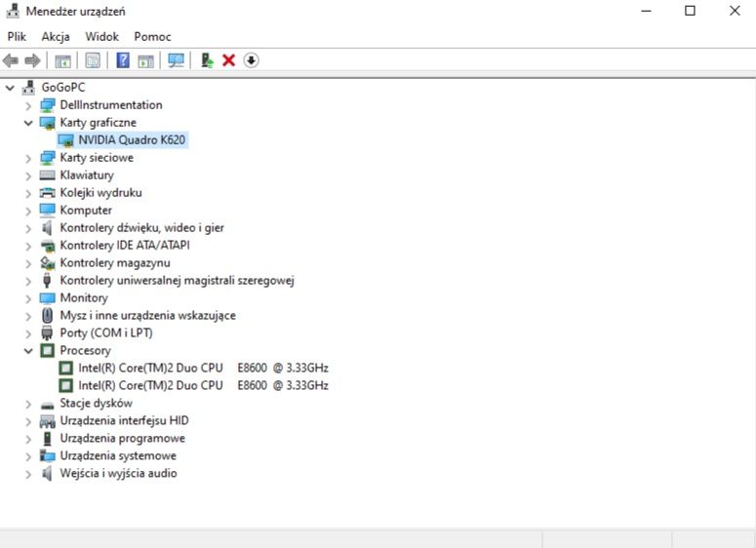Click the Procesory chip icon

(47, 350)
